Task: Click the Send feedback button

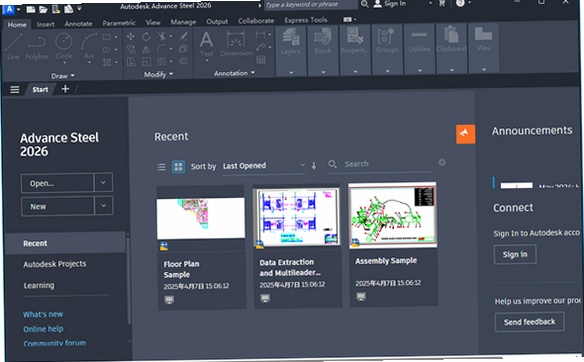Action: coord(529,322)
